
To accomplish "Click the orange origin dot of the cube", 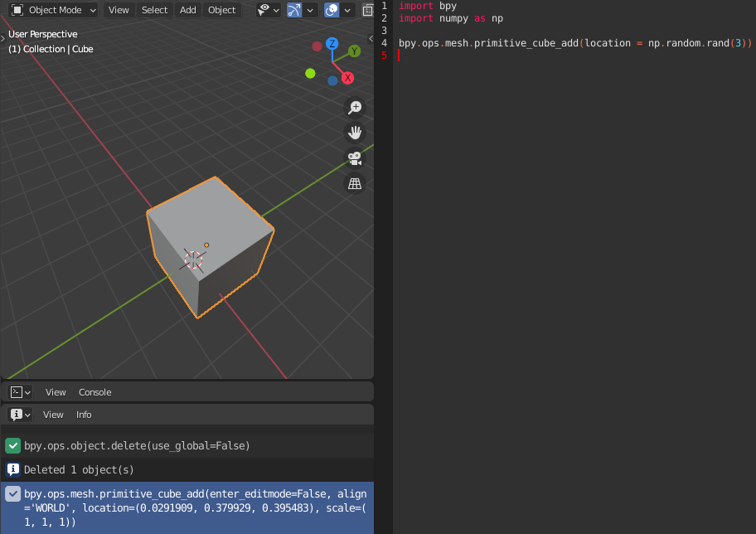I will [x=206, y=245].
